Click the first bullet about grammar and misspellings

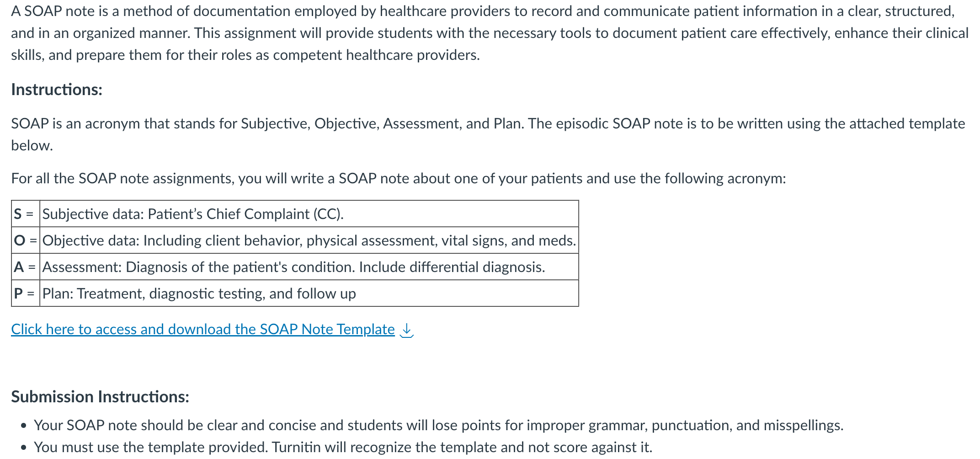tap(439, 425)
